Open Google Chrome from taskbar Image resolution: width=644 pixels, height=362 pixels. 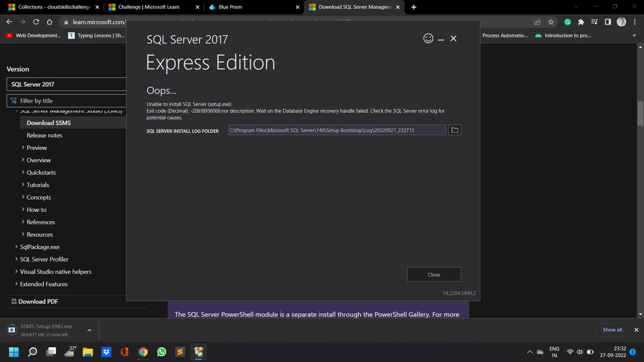(x=143, y=352)
